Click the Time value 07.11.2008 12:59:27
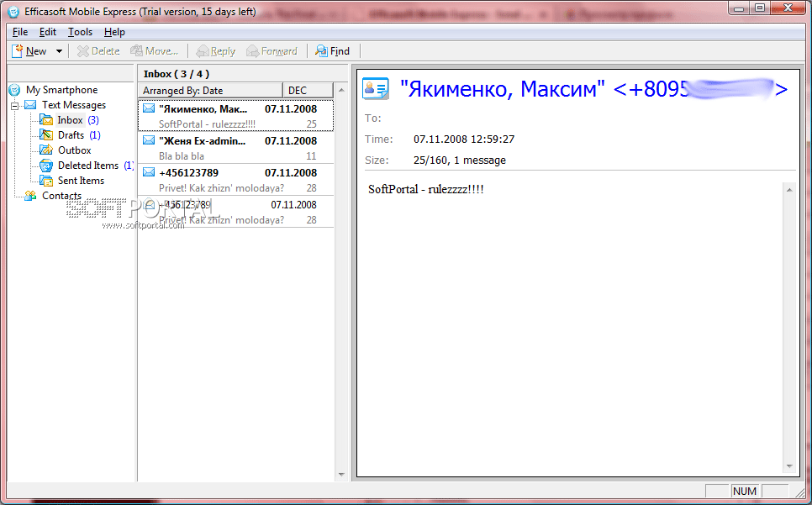 (464, 139)
